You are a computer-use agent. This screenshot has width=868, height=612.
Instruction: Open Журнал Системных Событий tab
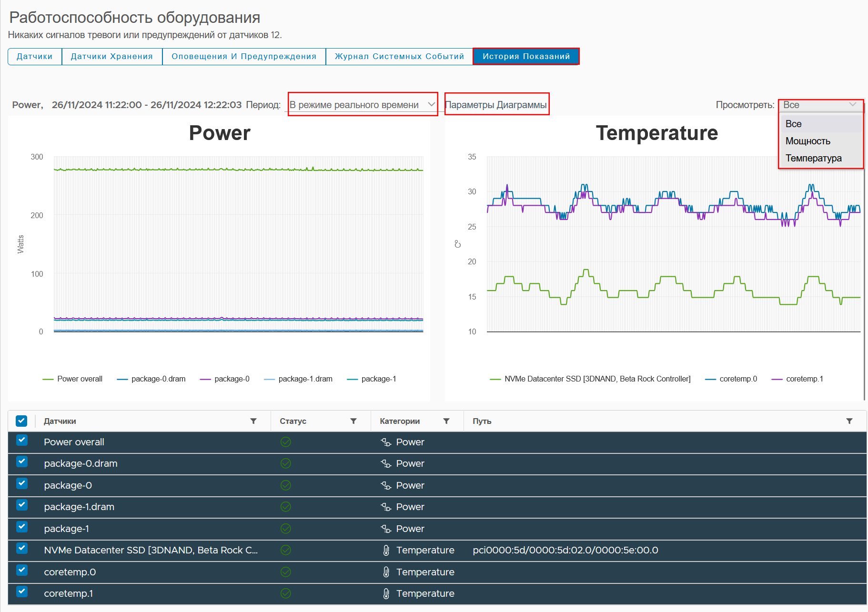point(399,56)
